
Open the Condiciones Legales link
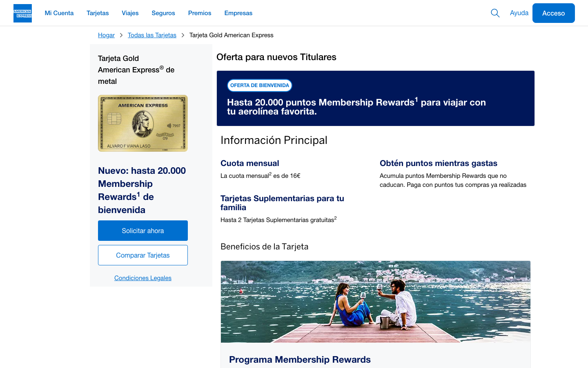(x=143, y=278)
